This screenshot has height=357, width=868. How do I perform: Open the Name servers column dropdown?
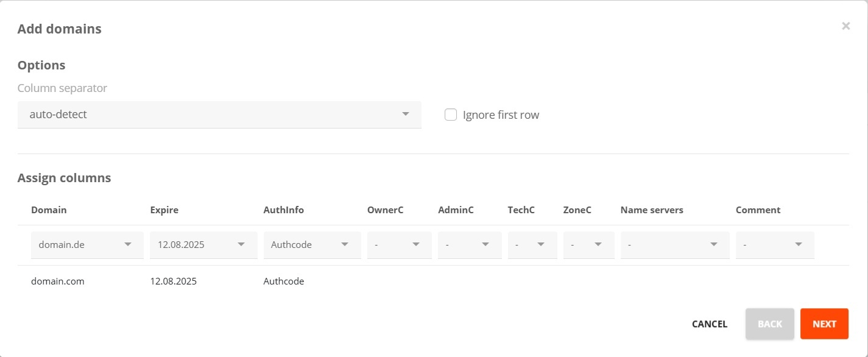(x=675, y=245)
